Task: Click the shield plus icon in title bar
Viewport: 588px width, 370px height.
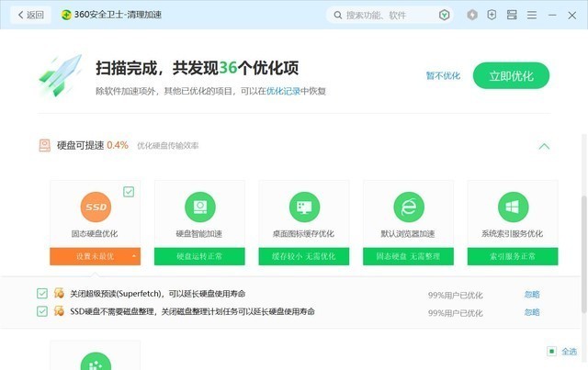Action: tap(492, 15)
